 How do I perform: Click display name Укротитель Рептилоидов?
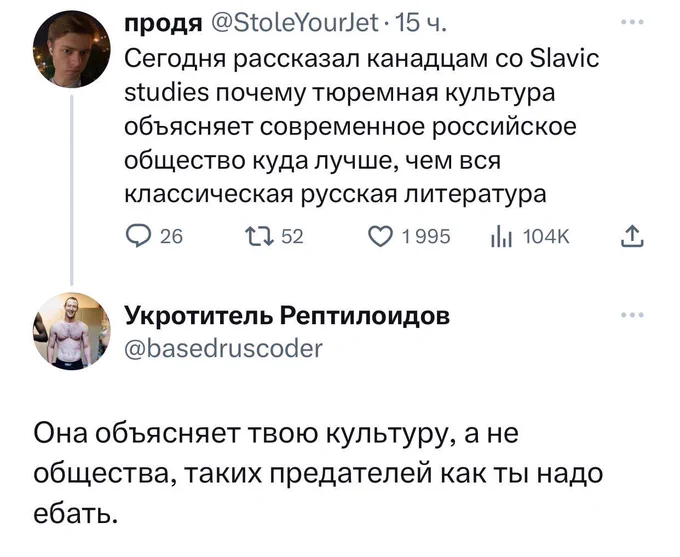point(285,317)
